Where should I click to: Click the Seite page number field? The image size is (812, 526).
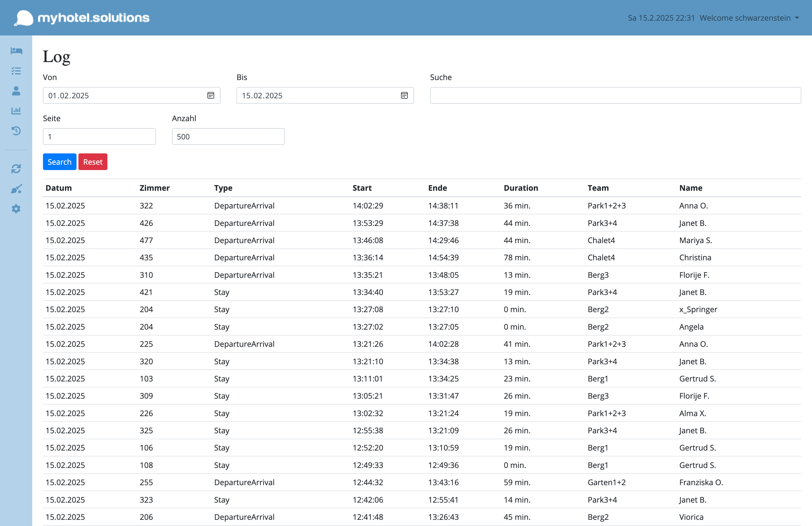click(99, 136)
